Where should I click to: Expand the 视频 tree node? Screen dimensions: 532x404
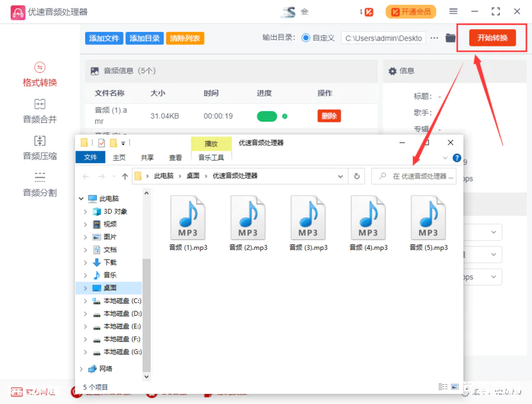click(x=86, y=224)
